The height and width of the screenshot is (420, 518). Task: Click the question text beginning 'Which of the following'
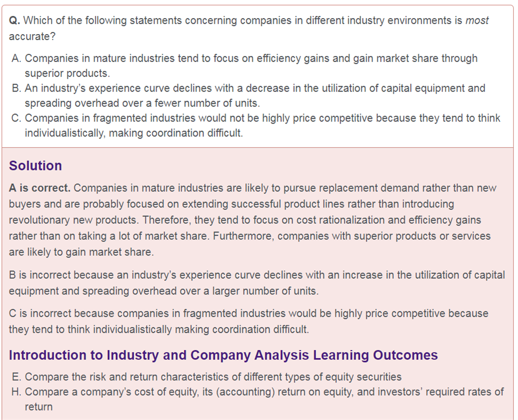point(248,28)
